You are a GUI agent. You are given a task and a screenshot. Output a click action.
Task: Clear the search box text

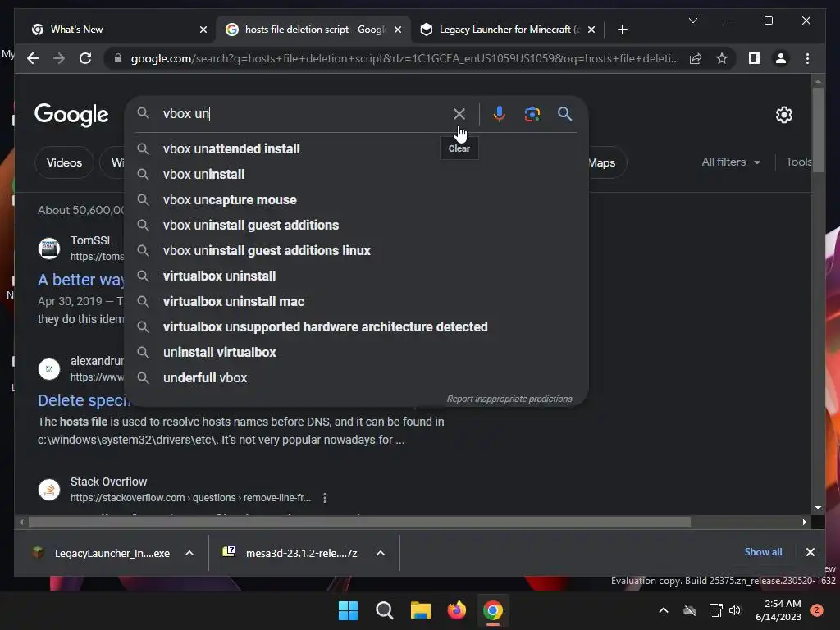point(459,114)
